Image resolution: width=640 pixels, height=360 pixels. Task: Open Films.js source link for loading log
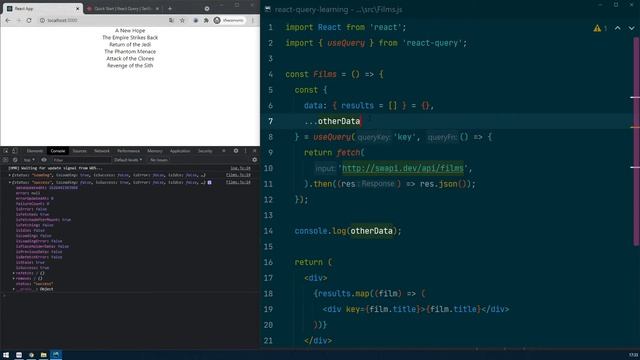click(x=238, y=175)
